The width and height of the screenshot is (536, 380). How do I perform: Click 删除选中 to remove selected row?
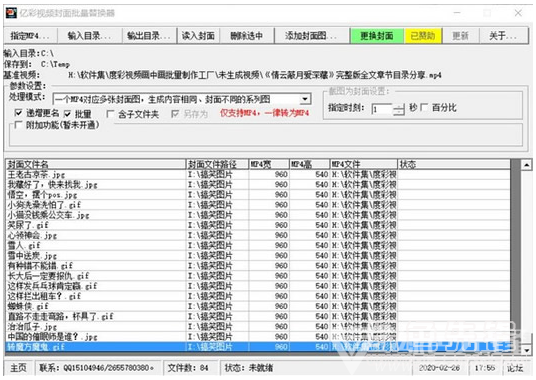(247, 36)
